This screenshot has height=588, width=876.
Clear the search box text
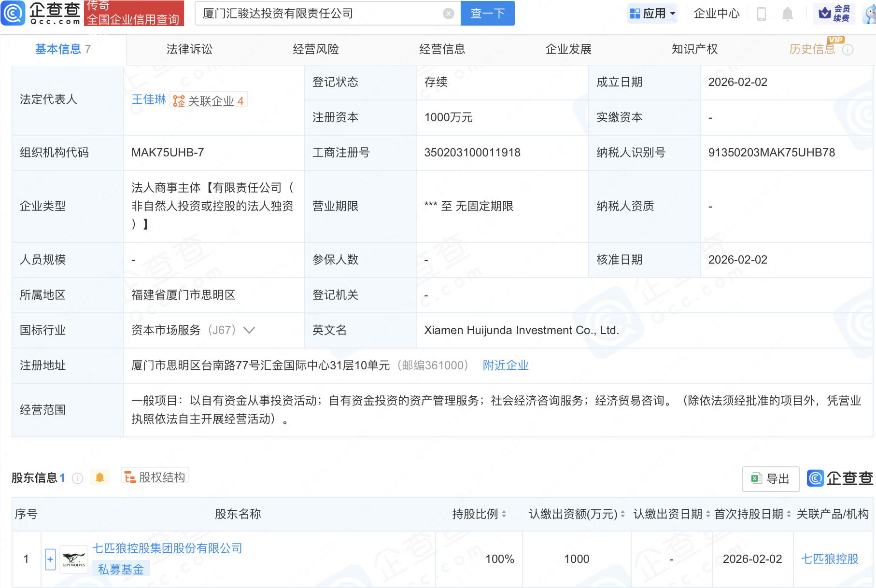click(448, 14)
